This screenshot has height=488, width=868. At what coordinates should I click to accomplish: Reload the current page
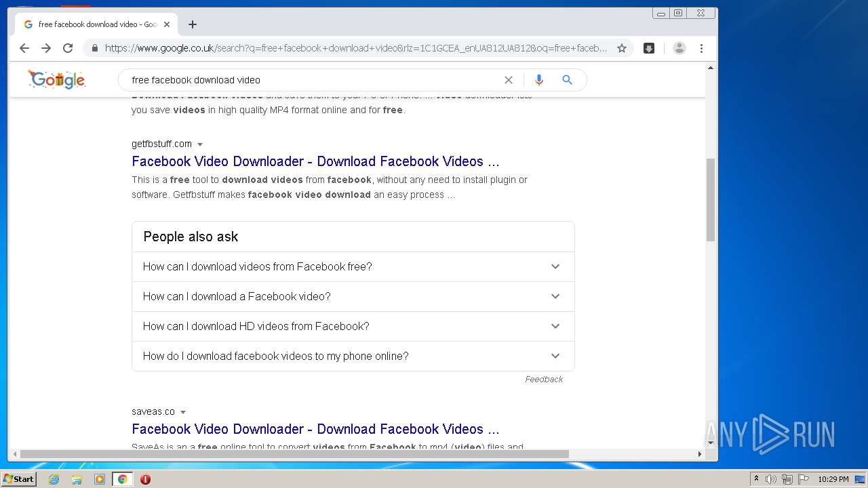68,48
